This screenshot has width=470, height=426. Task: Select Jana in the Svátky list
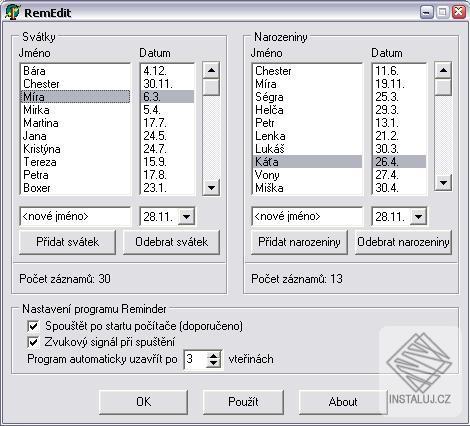[75, 136]
